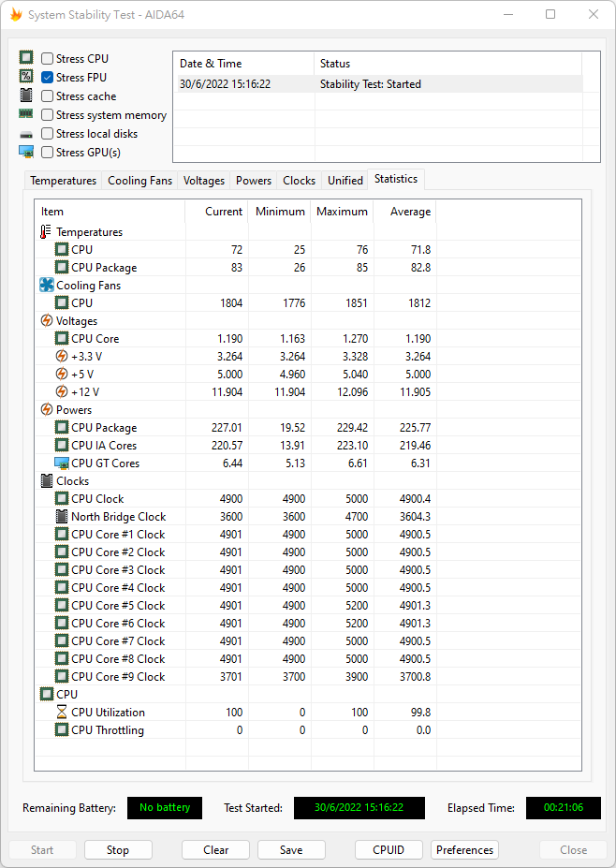Click the blue fan icon next to Cooling Fans

tap(47, 285)
